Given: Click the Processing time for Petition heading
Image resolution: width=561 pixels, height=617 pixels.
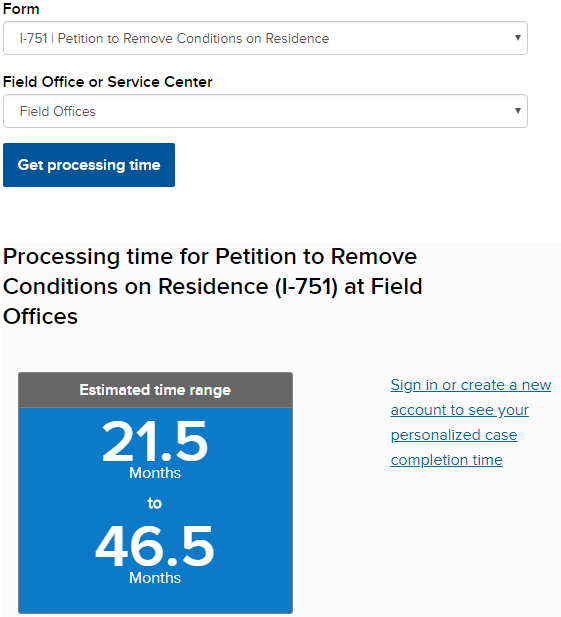Looking at the screenshot, I should [212, 286].
